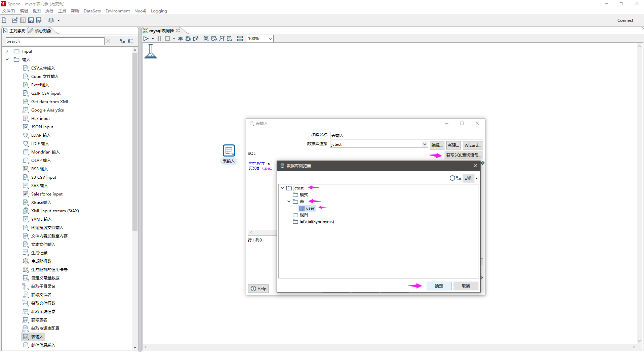Click the perspectives layers icon
Screen dimensions: 644x352
51,20
